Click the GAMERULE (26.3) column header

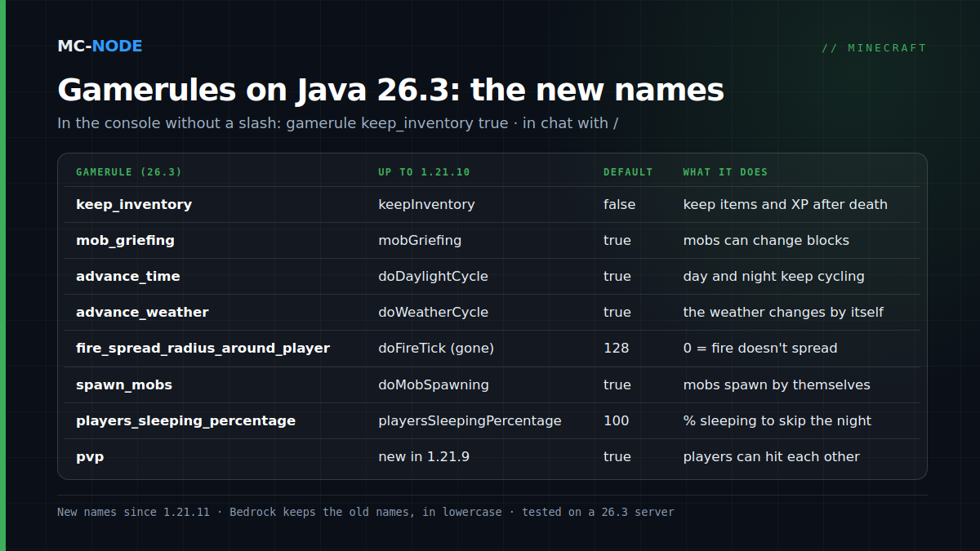[x=129, y=172]
